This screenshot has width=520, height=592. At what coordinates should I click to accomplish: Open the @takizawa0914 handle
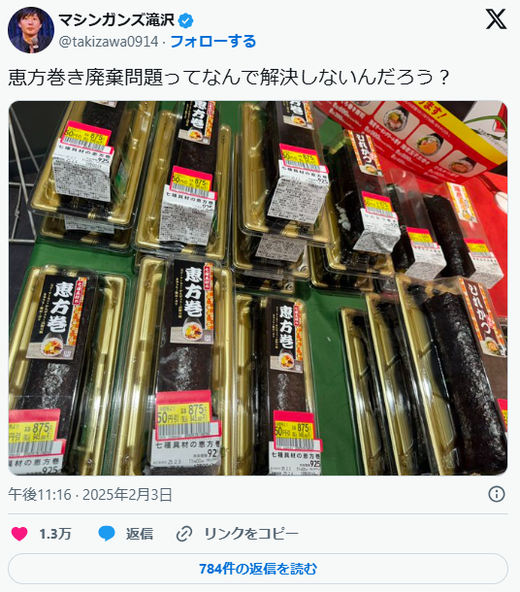108,42
